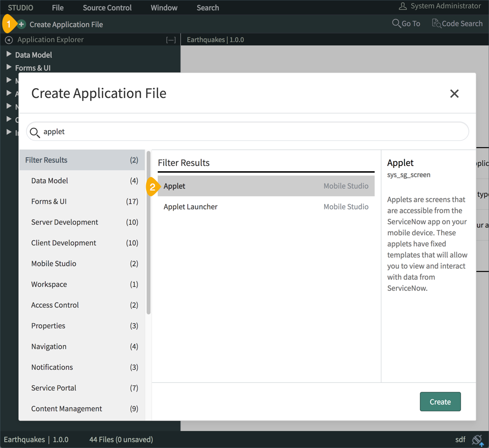Screen dimensions: 489x448
Task: Switch to the Earthquakes 1.0.0 tab
Action: coord(216,40)
